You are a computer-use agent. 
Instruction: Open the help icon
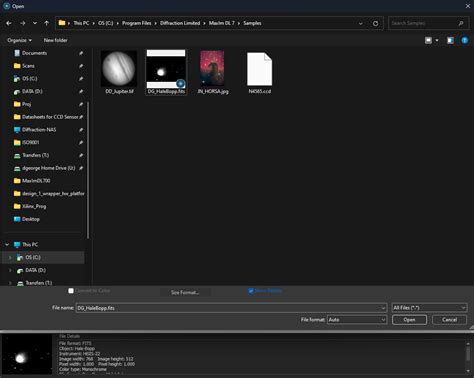click(x=465, y=40)
